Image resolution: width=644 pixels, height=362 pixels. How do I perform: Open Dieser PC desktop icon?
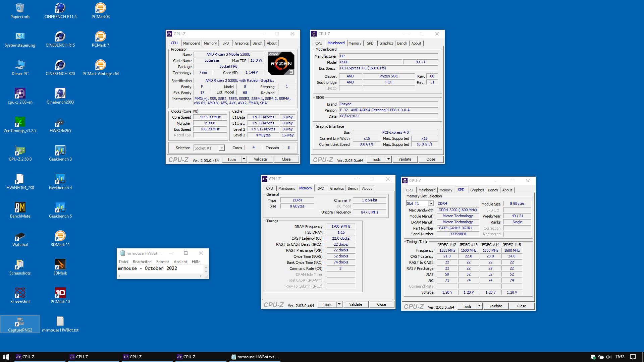[x=20, y=68]
